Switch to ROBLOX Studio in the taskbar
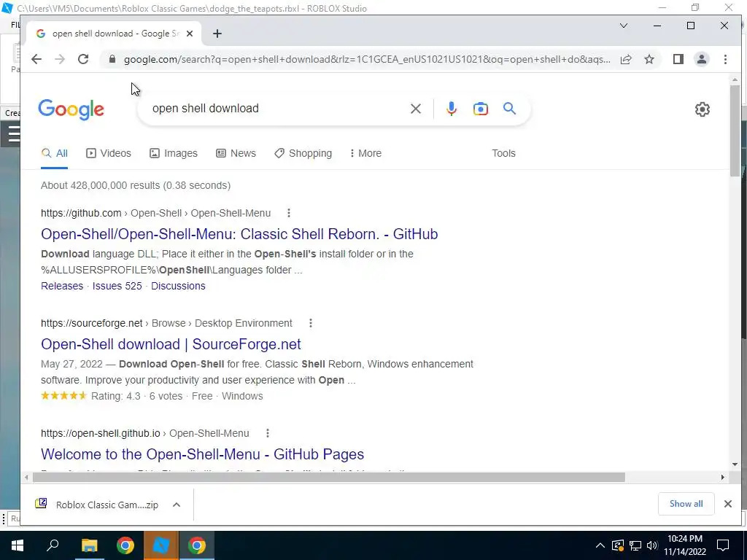747x560 pixels. pyautogui.click(x=161, y=545)
